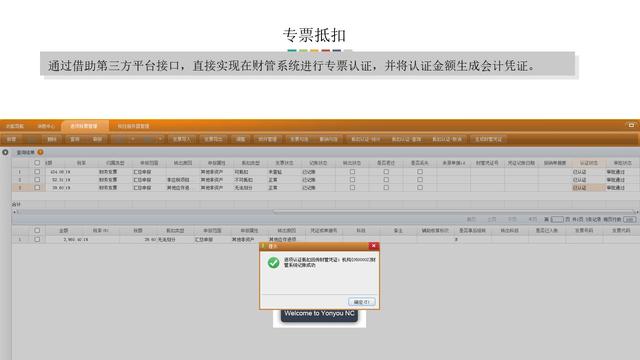Image resolution: width=640 pixels, height=360 pixels.
Task: Click the upper table's horizontal scrollbar thumb
Action: tap(453, 212)
